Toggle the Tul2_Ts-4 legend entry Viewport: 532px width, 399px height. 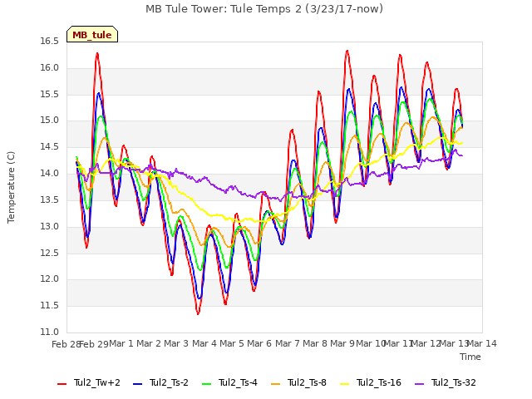[x=229, y=383]
